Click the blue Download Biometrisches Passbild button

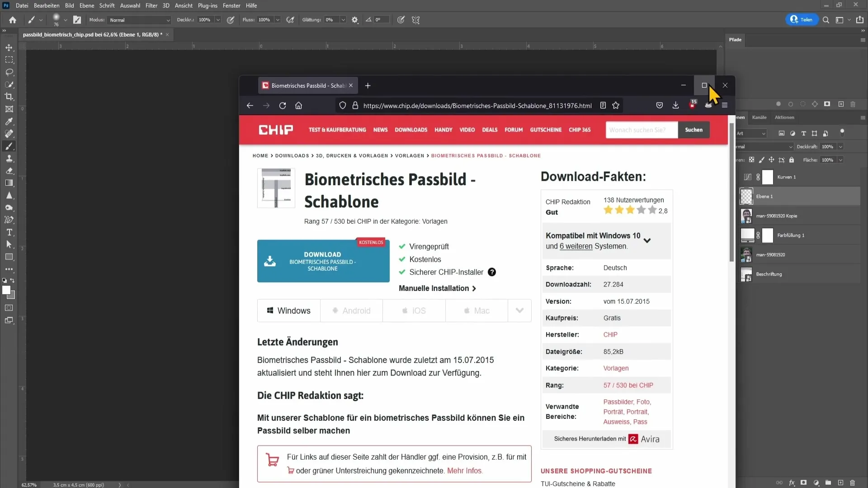[323, 261]
